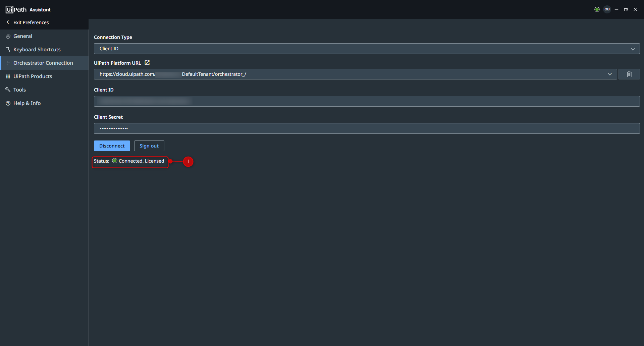Click the General gear icon
Screen dimensions: 644x346
pos(8,36)
